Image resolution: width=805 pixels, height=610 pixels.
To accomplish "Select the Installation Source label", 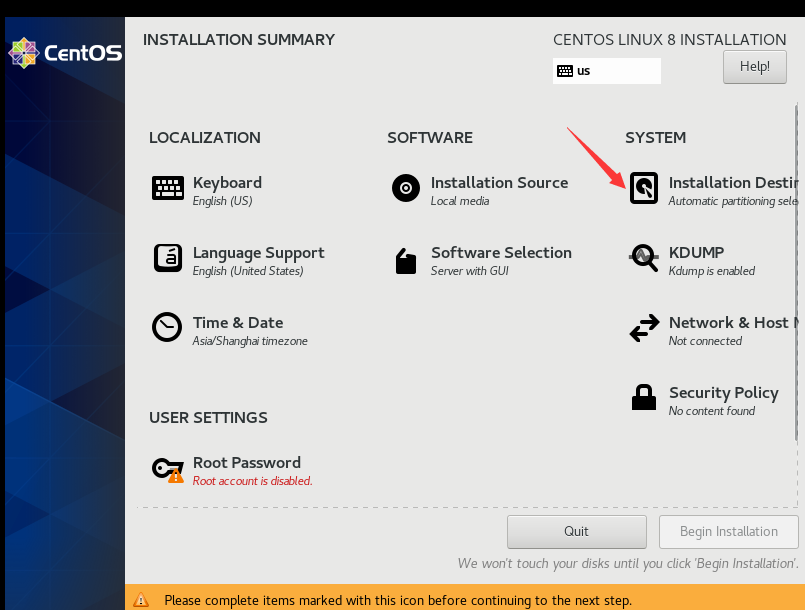I will pos(500,183).
